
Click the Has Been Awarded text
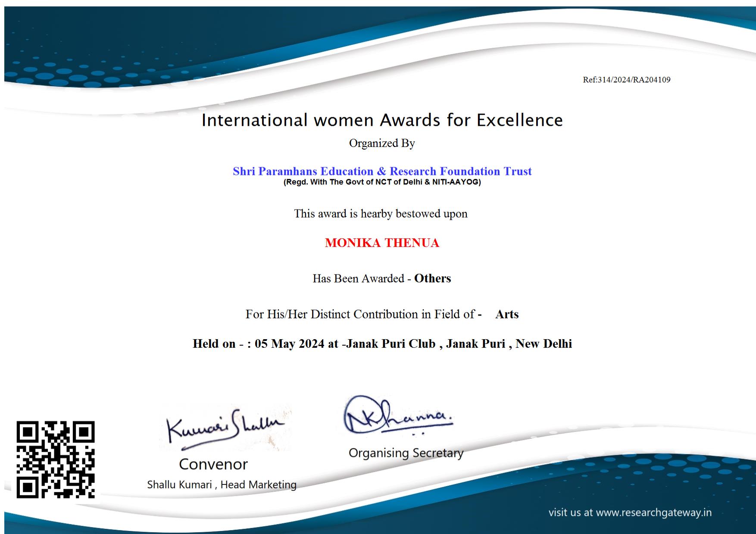pyautogui.click(x=358, y=279)
